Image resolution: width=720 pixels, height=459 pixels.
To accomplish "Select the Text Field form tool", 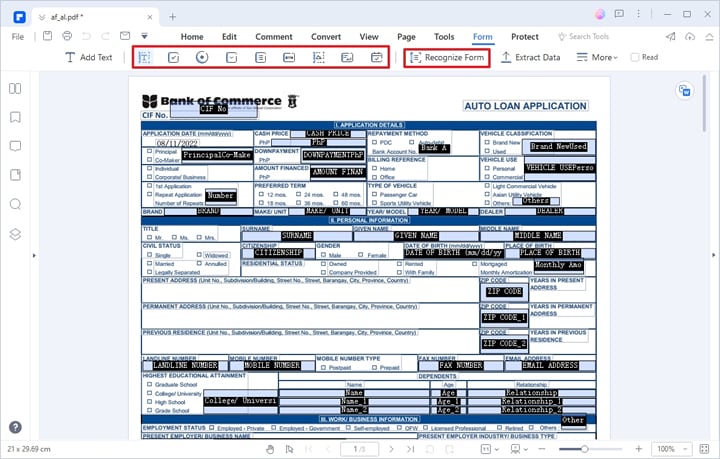I will click(144, 57).
